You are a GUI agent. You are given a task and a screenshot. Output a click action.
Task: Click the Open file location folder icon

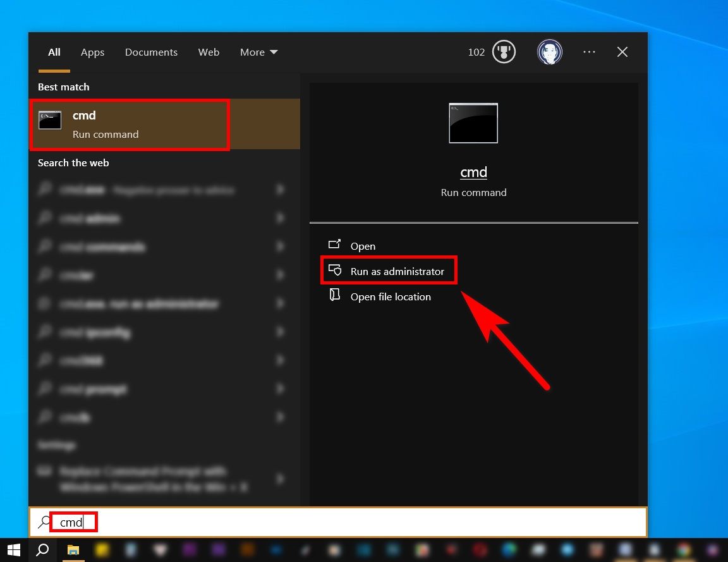[x=335, y=295]
